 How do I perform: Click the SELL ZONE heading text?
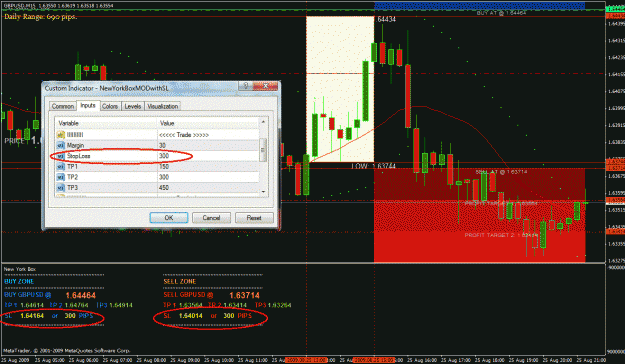[x=179, y=281]
